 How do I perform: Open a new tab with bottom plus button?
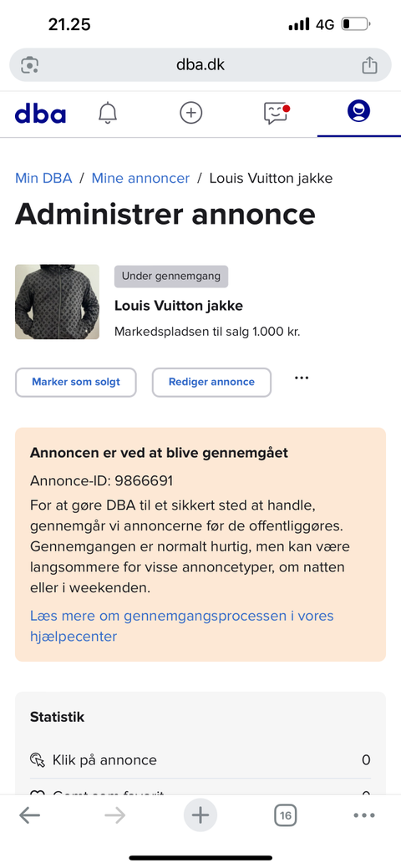pyautogui.click(x=200, y=815)
